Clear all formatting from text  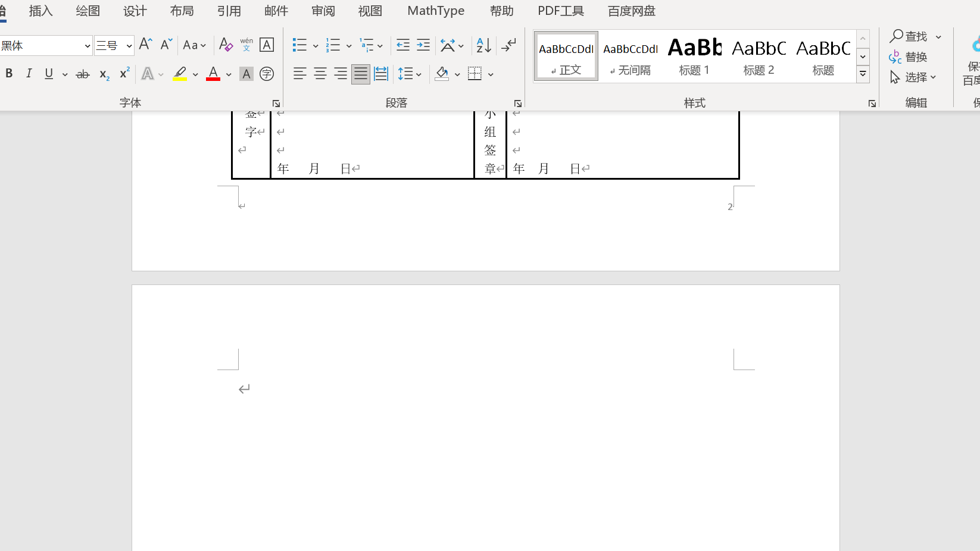(x=226, y=45)
